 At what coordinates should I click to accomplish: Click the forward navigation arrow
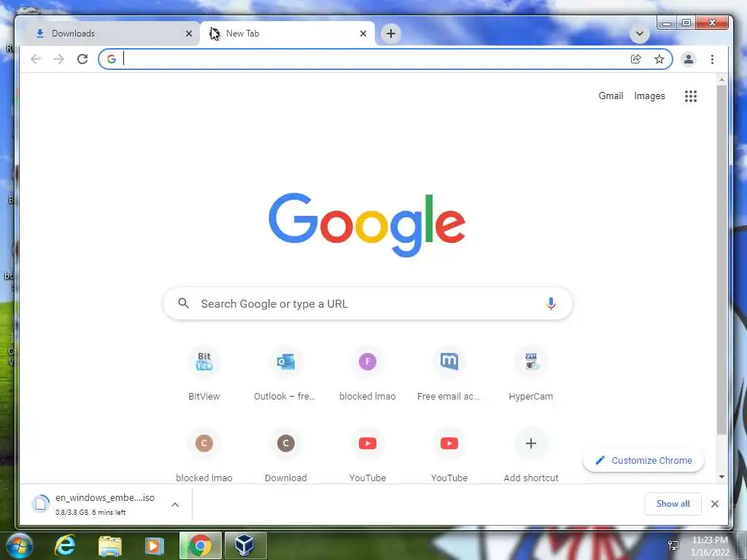pos(58,59)
